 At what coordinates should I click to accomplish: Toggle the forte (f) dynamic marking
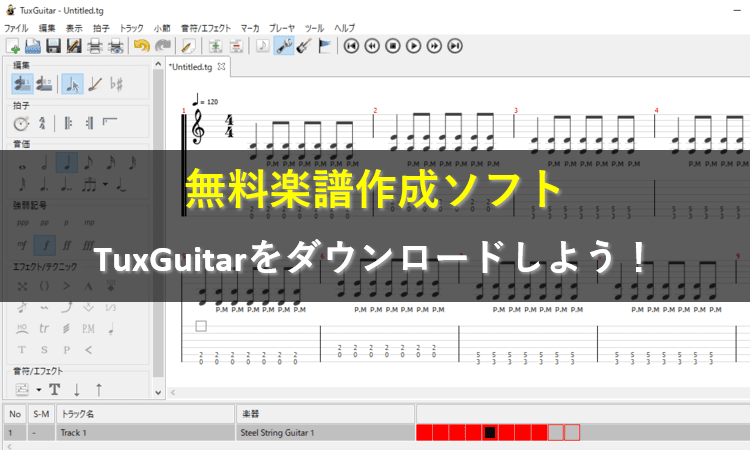coord(44,244)
